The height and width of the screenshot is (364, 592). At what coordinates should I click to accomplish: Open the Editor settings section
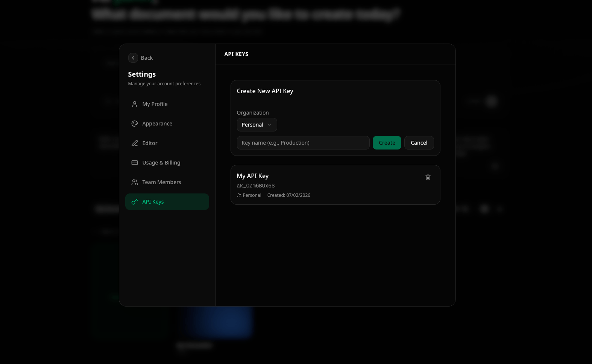[x=167, y=143]
